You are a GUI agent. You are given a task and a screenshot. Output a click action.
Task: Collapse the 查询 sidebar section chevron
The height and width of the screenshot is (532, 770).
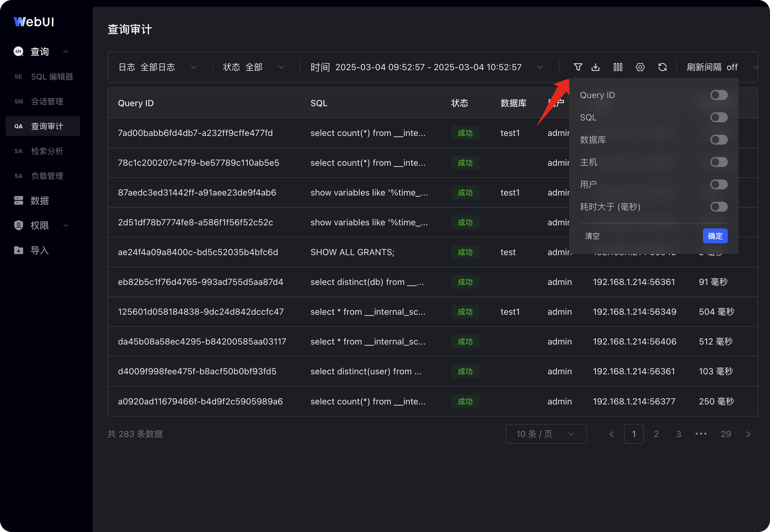click(66, 51)
